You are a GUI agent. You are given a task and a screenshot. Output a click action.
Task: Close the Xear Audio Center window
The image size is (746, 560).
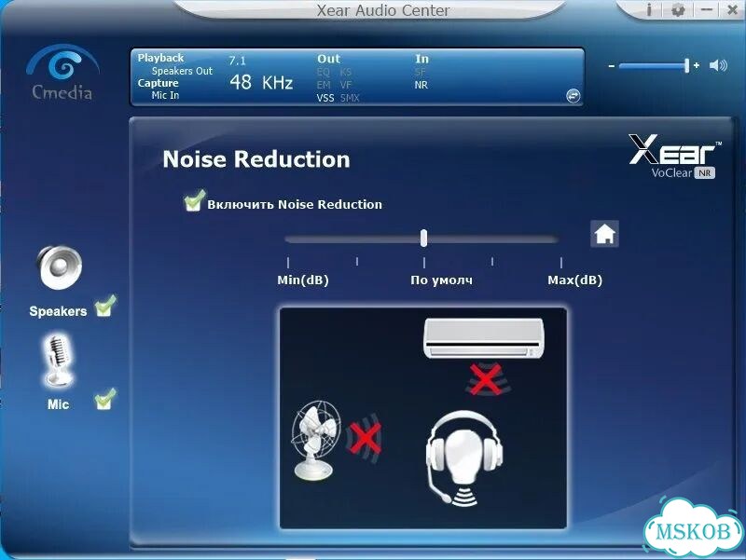point(733,10)
